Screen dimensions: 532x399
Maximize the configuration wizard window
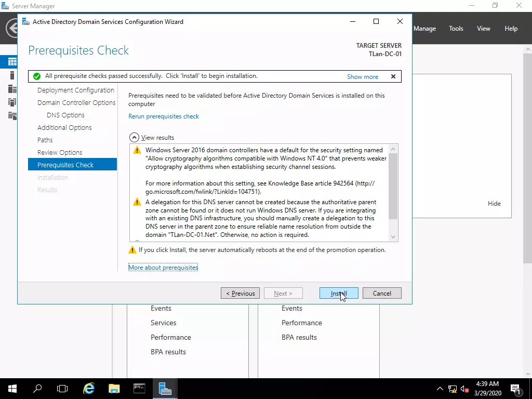(376, 21)
